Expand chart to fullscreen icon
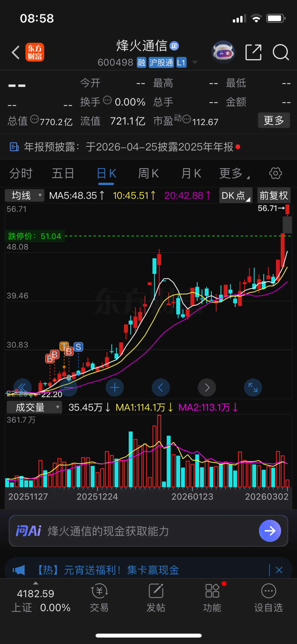This screenshot has width=297, height=644. (x=253, y=387)
